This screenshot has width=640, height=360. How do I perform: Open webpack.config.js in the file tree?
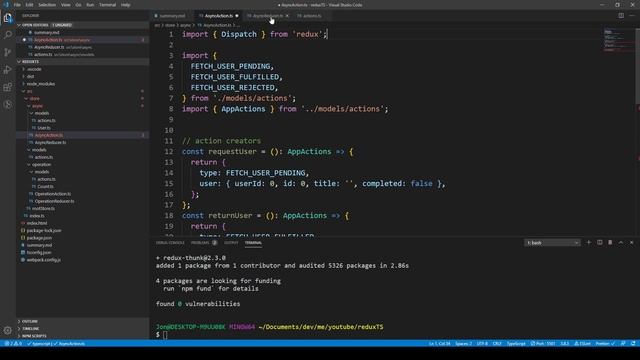coord(43,260)
